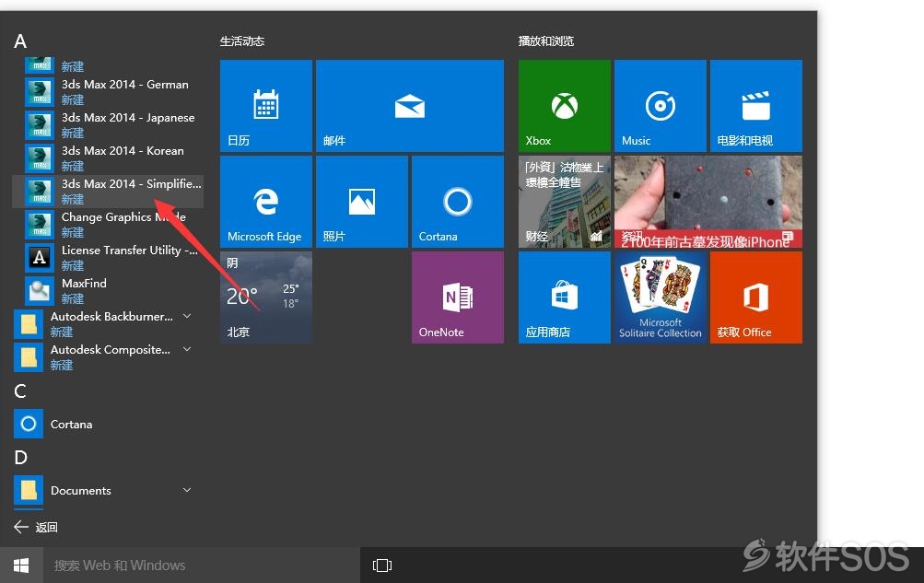Click the letter A group header
Screen dimensions: 924x583
click(x=20, y=41)
